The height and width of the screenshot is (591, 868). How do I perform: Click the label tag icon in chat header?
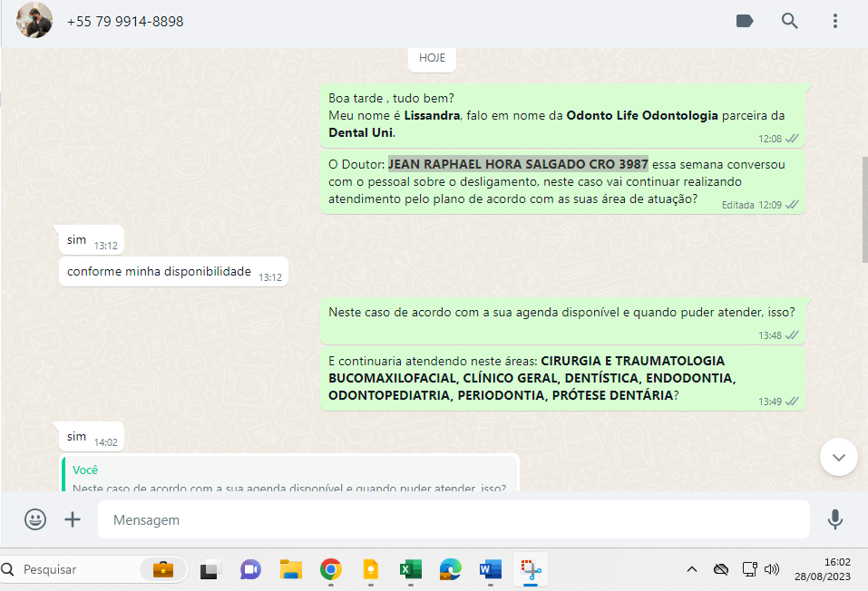pyautogui.click(x=745, y=21)
